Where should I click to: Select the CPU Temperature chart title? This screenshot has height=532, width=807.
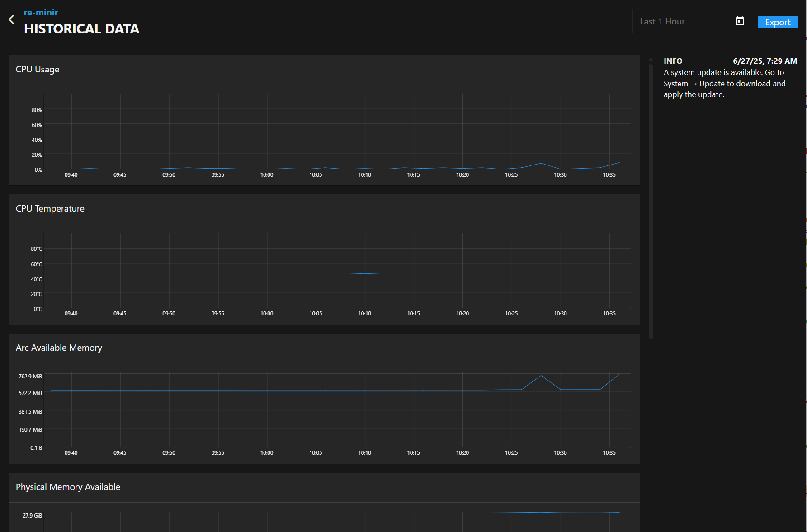point(50,209)
